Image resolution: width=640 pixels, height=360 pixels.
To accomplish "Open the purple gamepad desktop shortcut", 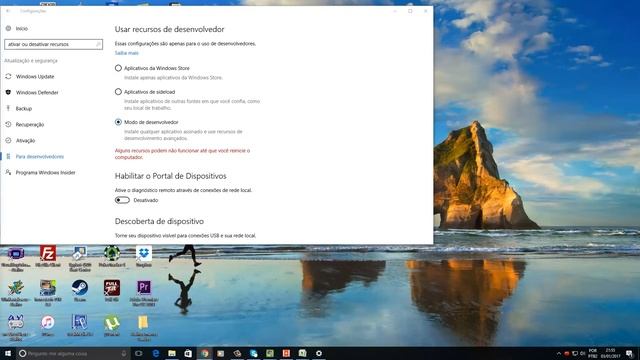I will (16, 253).
